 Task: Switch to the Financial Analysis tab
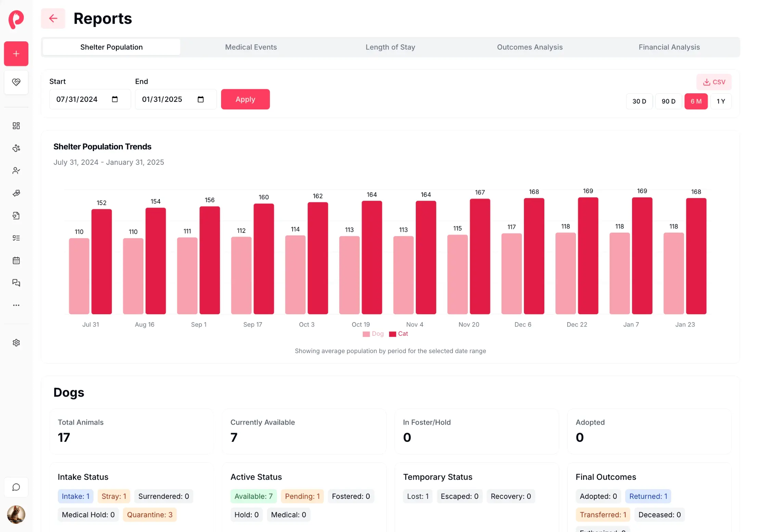(x=669, y=47)
